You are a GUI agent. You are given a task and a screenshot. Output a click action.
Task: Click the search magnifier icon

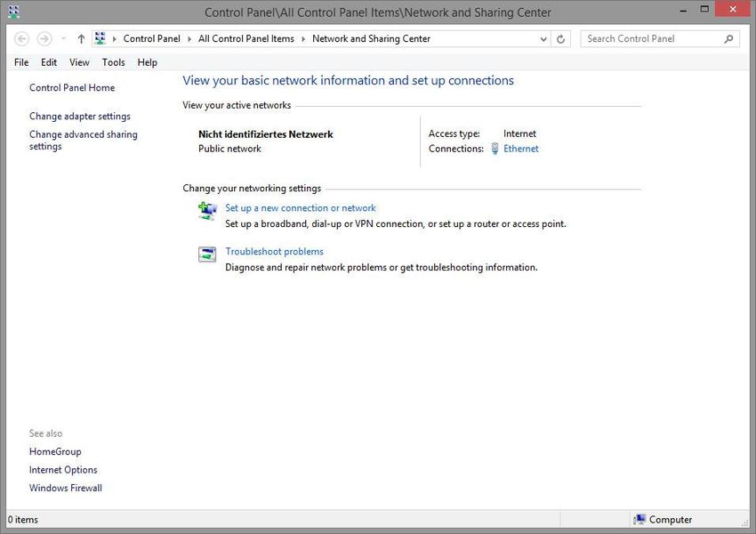pos(728,38)
